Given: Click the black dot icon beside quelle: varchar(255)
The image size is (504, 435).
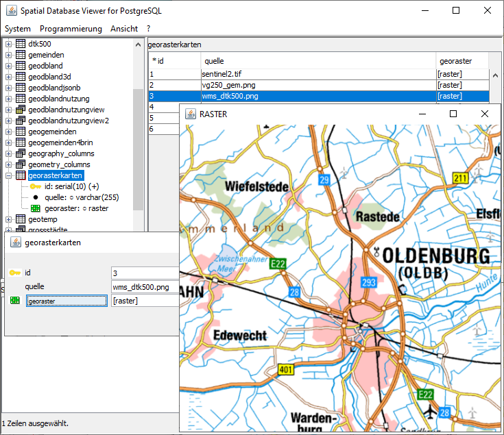Looking at the screenshot, I should click(x=36, y=197).
